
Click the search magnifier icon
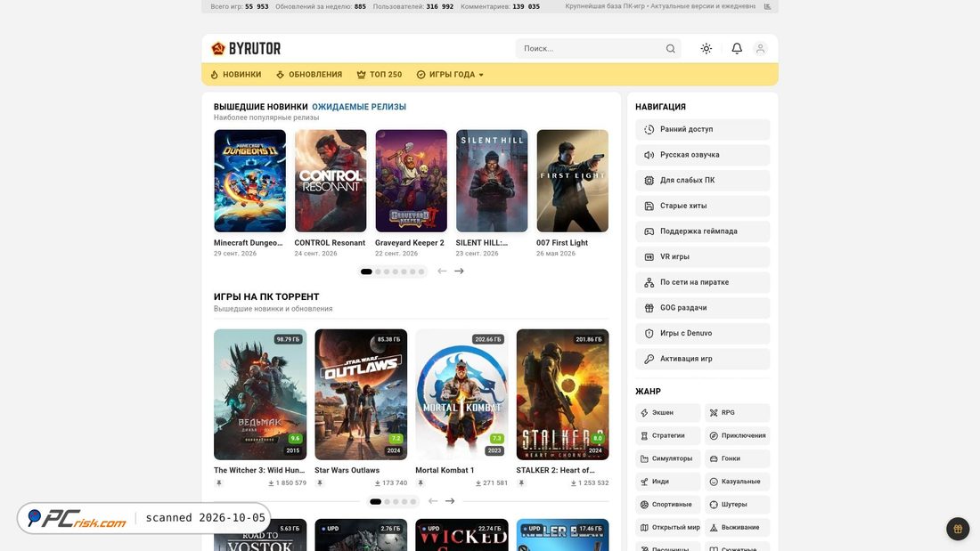pyautogui.click(x=670, y=49)
